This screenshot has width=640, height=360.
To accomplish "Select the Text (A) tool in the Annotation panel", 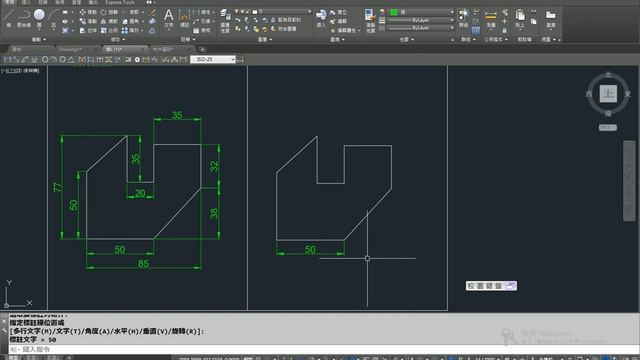I will click(169, 18).
